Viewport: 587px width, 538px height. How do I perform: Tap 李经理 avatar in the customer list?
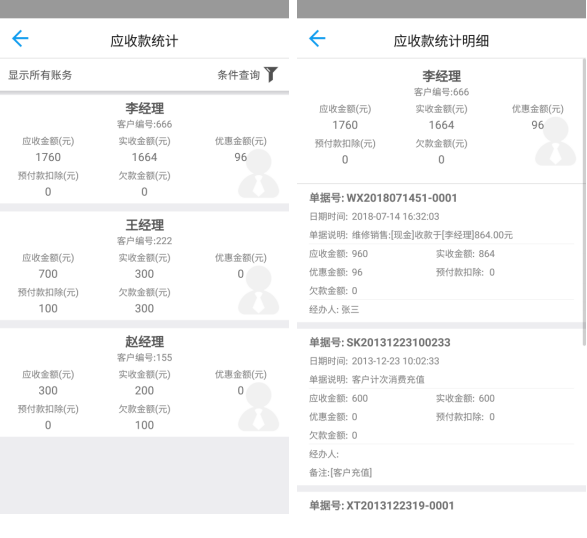(259, 173)
